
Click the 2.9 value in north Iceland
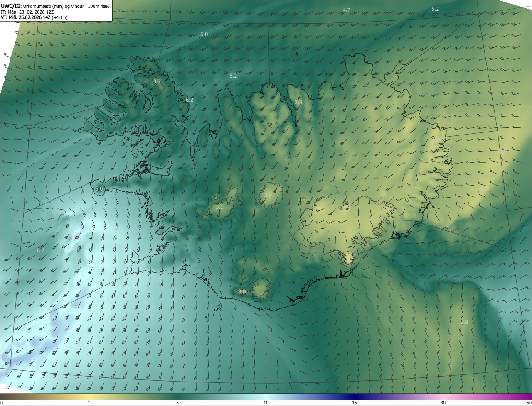298,102
